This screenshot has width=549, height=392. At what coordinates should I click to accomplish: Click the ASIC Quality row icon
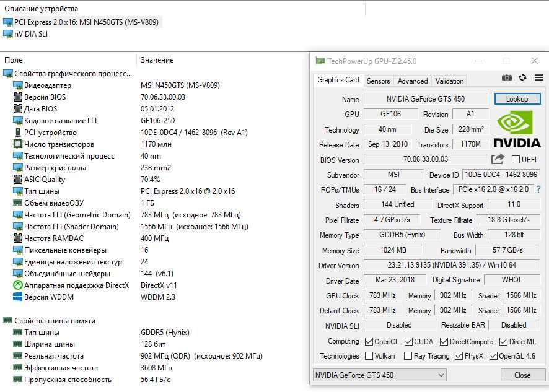(17, 180)
